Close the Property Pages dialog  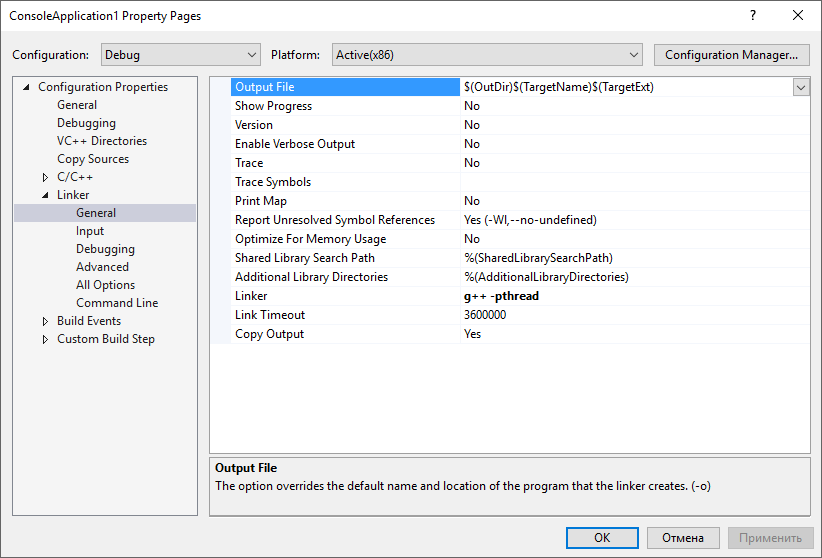[x=798, y=15]
